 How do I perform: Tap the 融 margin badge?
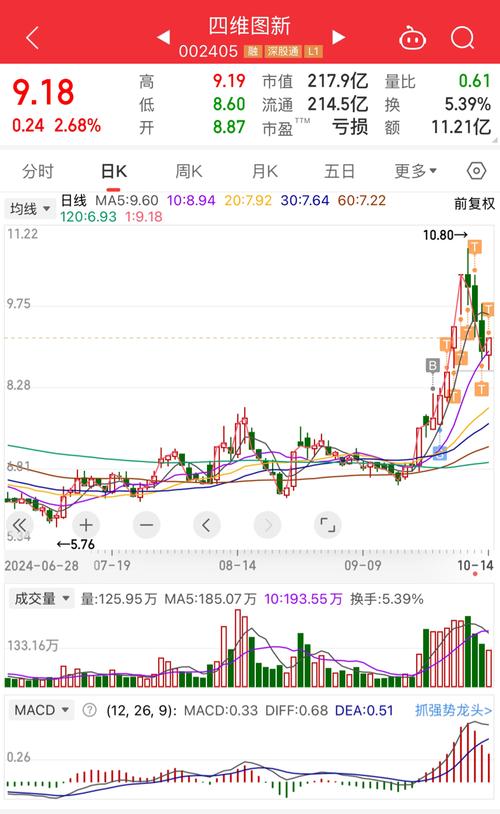(x=253, y=51)
